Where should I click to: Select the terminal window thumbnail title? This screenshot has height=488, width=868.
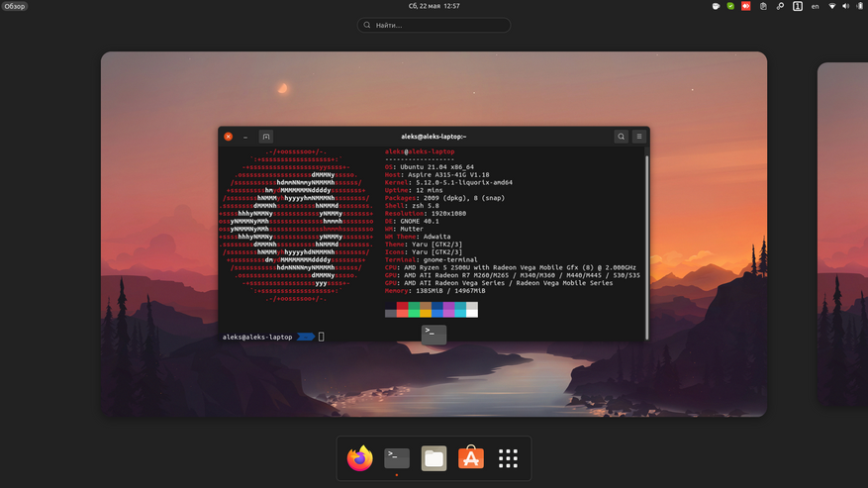pyautogui.click(x=434, y=137)
